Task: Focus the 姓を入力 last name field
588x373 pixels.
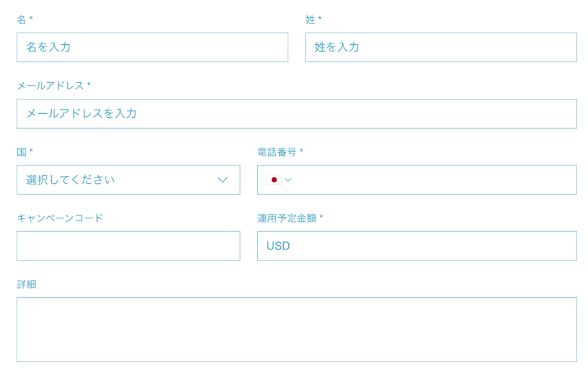Action: tap(441, 47)
